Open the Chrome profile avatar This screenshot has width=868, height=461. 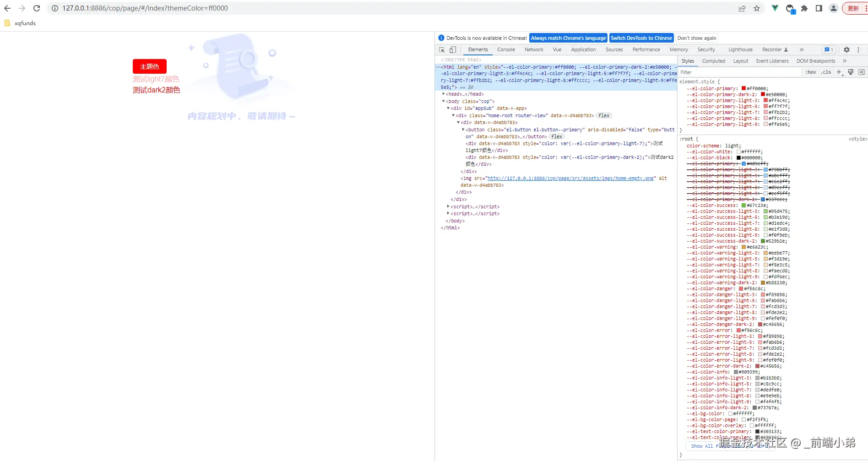[x=834, y=8]
